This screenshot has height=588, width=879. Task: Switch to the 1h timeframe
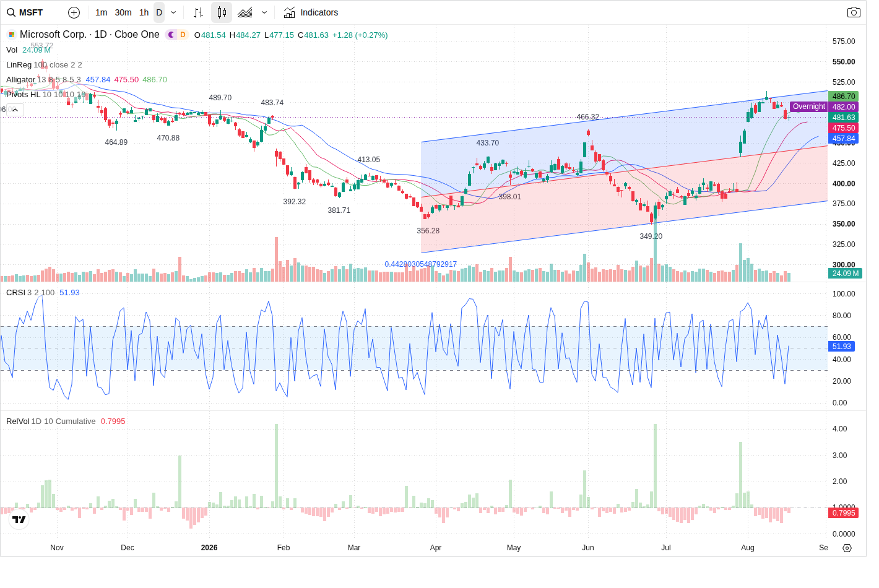tap(144, 12)
